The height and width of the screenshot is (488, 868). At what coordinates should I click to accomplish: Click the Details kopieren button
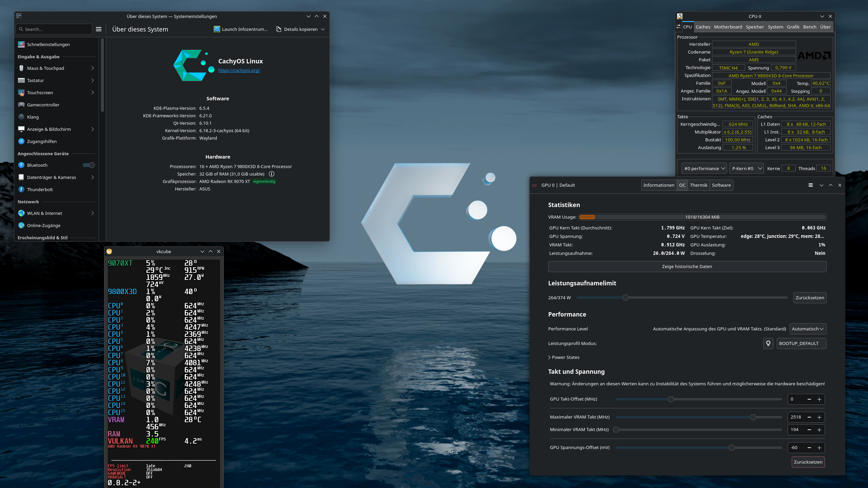click(x=297, y=29)
